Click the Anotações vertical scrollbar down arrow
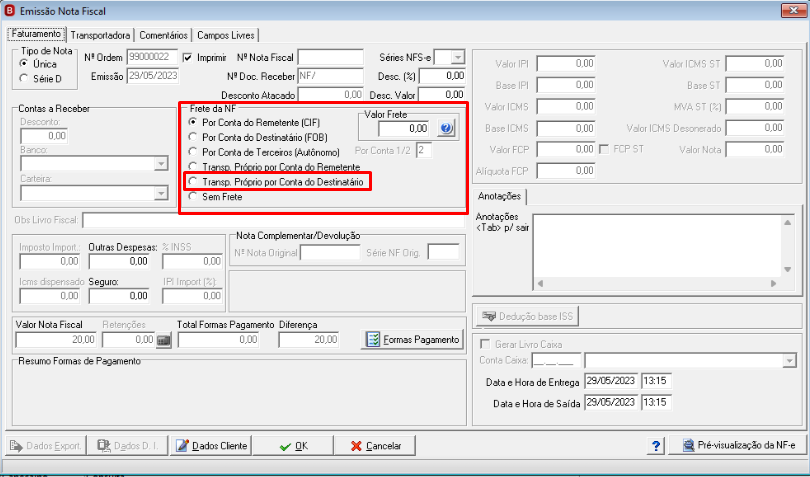This screenshot has height=477, width=810. (787, 269)
